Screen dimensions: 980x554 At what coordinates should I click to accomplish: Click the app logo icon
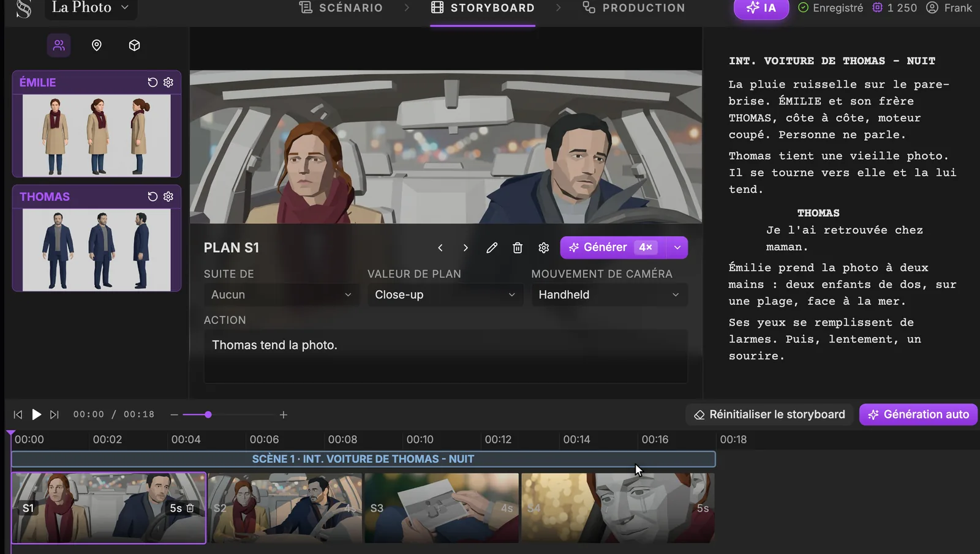click(x=23, y=9)
